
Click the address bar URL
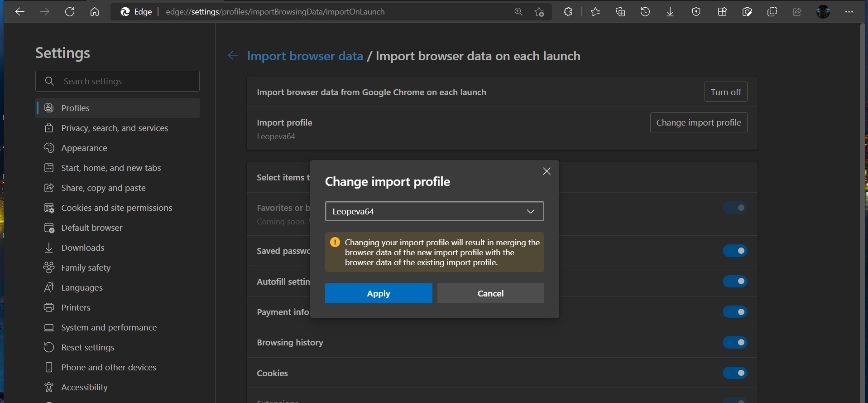click(x=275, y=12)
